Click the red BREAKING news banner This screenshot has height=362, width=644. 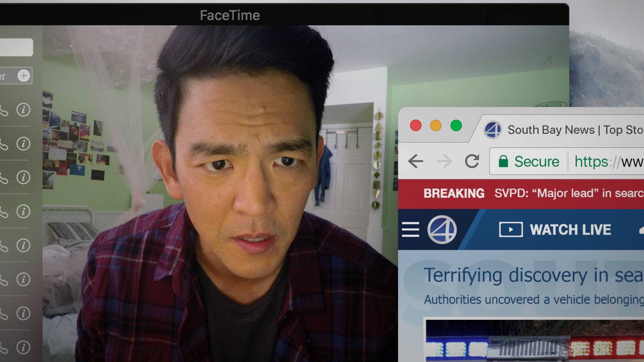523,193
